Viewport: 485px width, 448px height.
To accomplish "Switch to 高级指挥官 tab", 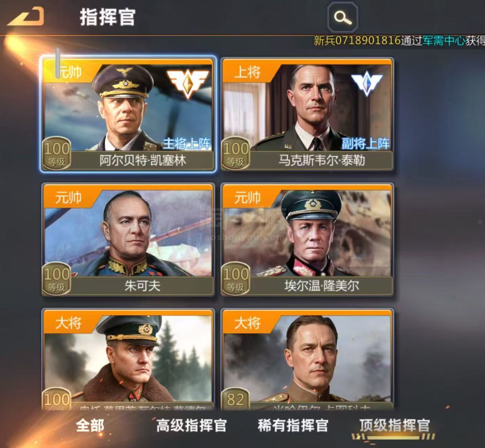I will [x=191, y=426].
